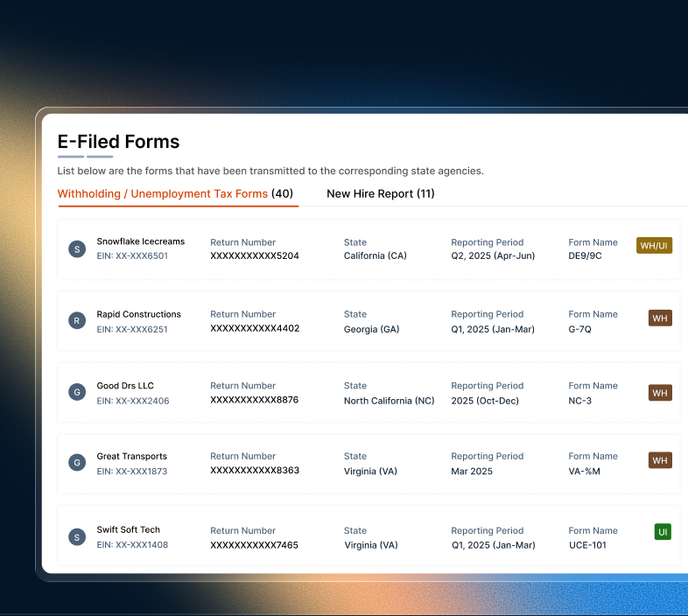The height and width of the screenshot is (616, 688).
Task: Click the WH badge for Great Transports
Action: (660, 460)
